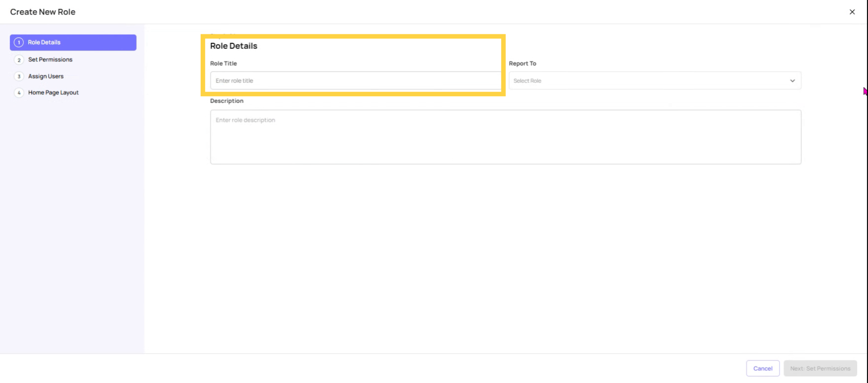This screenshot has width=868, height=383.
Task: Click the step 2 number icon
Action: pyautogui.click(x=19, y=60)
